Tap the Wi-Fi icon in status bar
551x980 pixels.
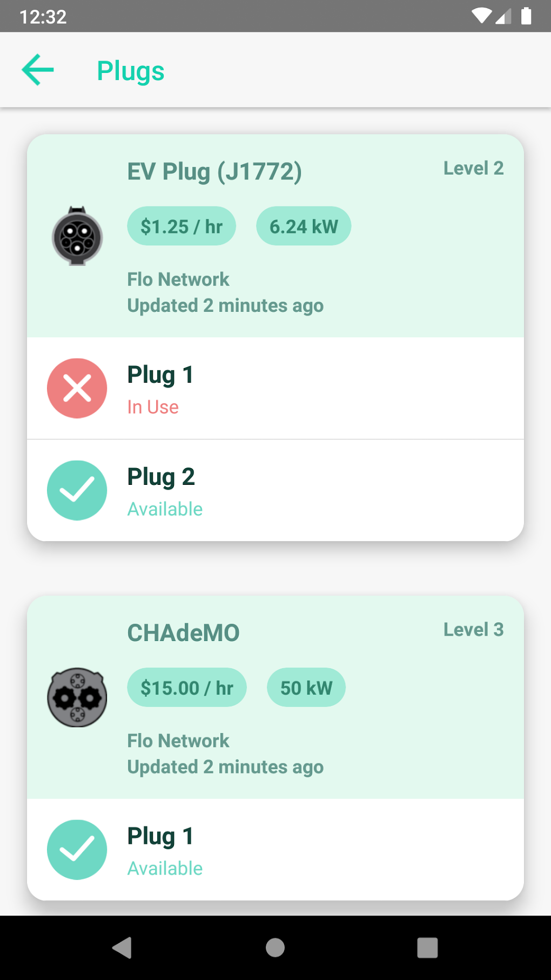click(482, 16)
